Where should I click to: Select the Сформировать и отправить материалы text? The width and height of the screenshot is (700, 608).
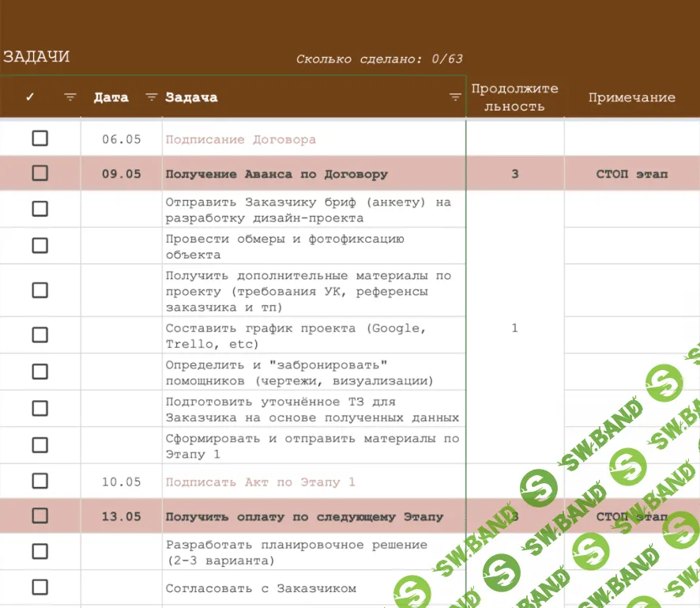[x=313, y=446]
